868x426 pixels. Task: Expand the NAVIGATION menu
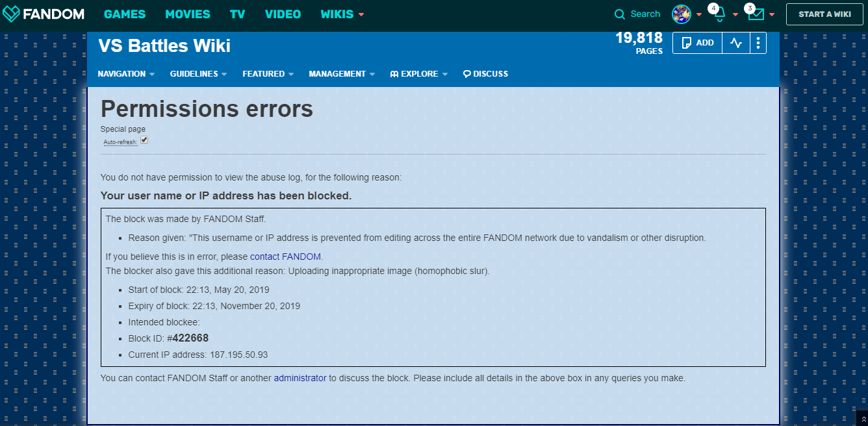tap(126, 74)
